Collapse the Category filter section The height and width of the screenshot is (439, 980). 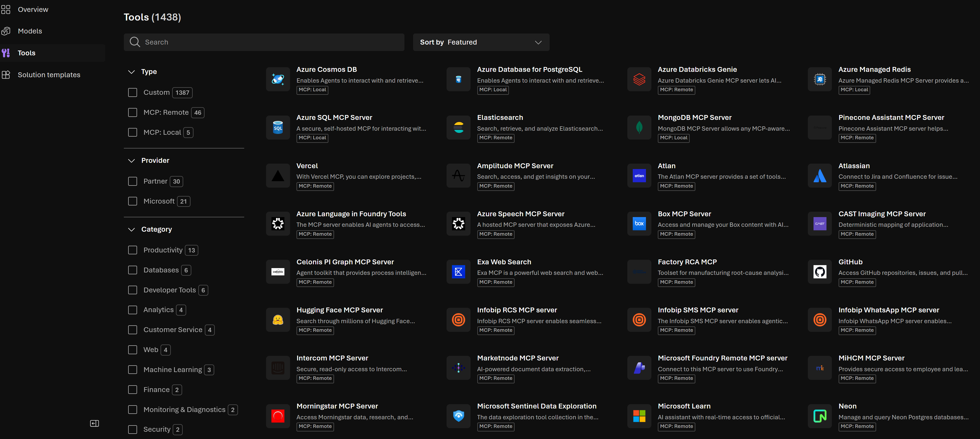132,229
